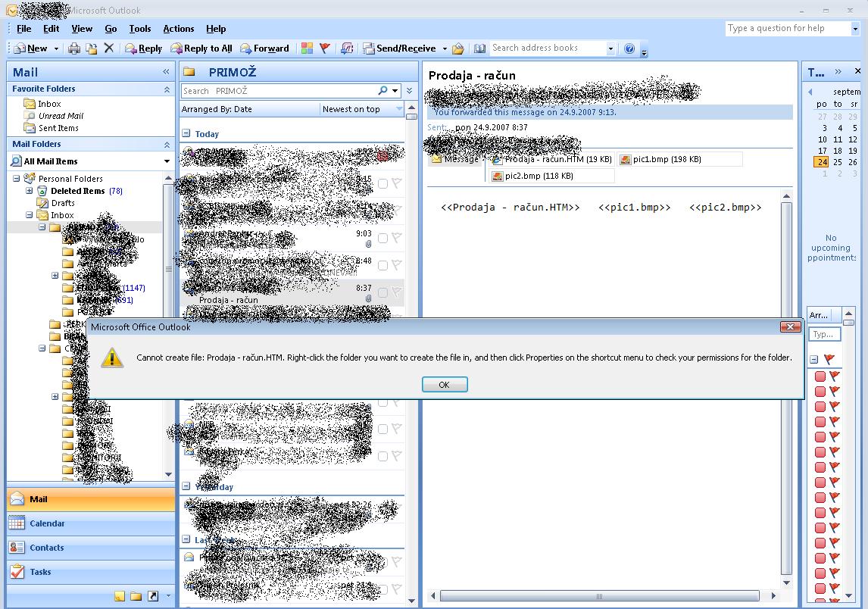Open the Prodaja - račun.HTM attachment
The height and width of the screenshot is (609, 868).
552,160
